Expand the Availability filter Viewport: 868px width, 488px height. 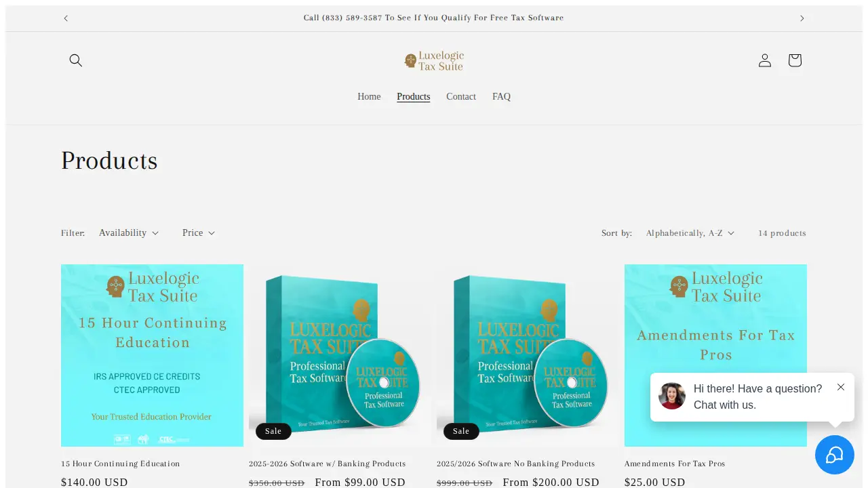(x=129, y=232)
